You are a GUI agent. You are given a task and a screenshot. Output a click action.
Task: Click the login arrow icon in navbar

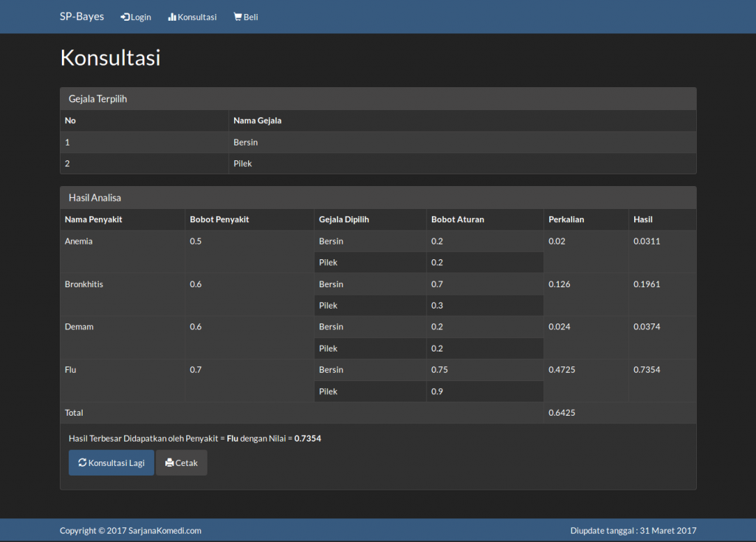[126, 17]
